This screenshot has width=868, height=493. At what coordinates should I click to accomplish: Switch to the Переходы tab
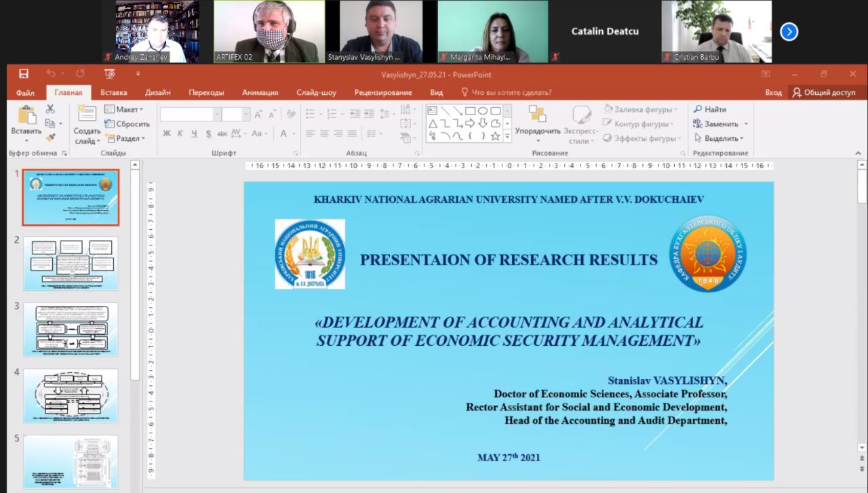click(x=207, y=93)
